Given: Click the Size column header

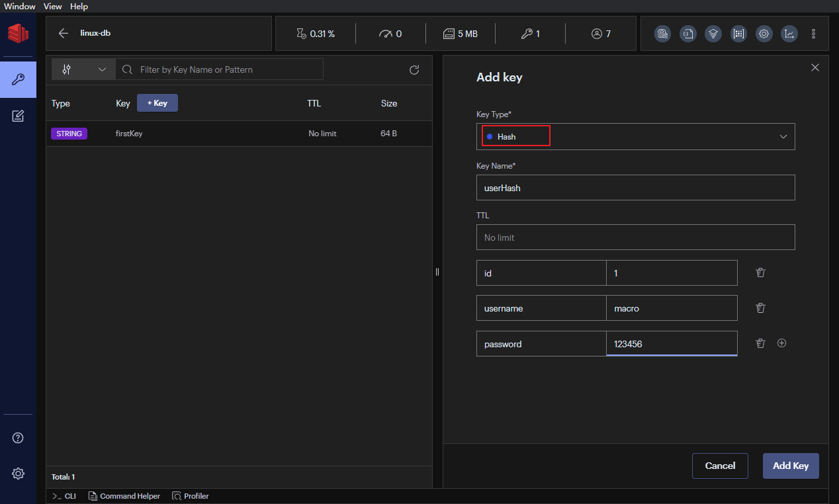Looking at the screenshot, I should (389, 103).
